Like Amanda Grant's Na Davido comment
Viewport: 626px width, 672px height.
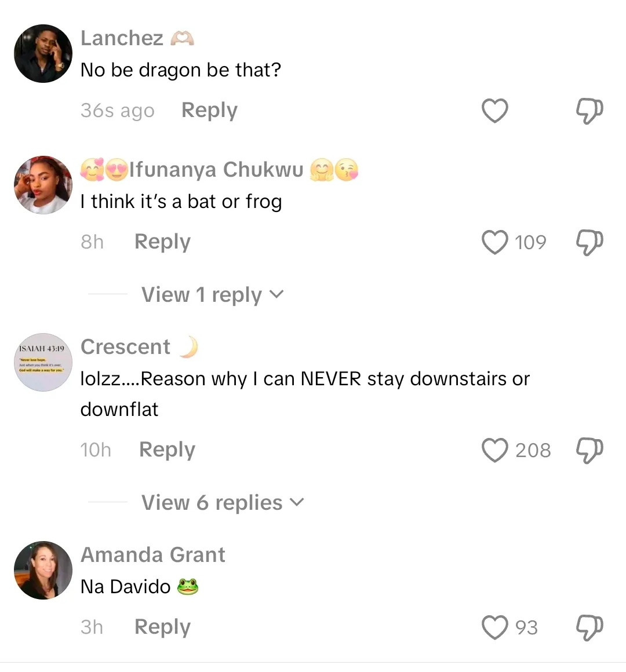pyautogui.click(x=495, y=627)
